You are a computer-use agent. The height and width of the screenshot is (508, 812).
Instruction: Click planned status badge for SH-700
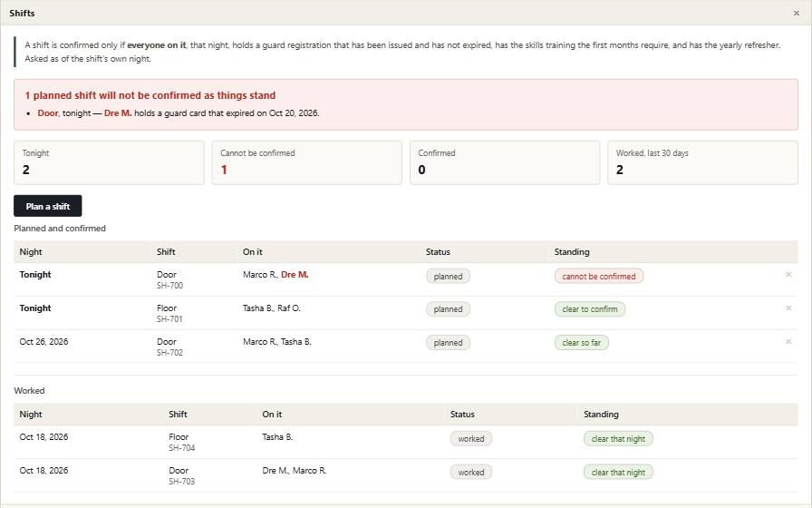pyautogui.click(x=448, y=277)
